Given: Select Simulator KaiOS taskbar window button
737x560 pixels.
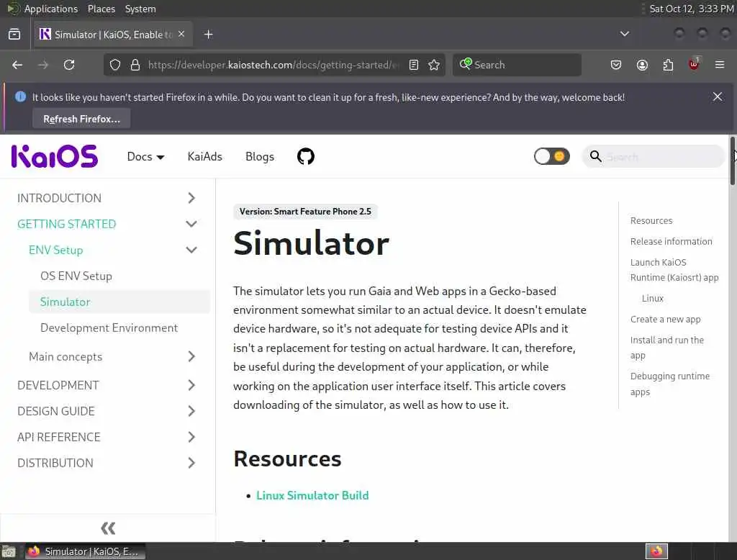Looking at the screenshot, I should pos(85,551).
